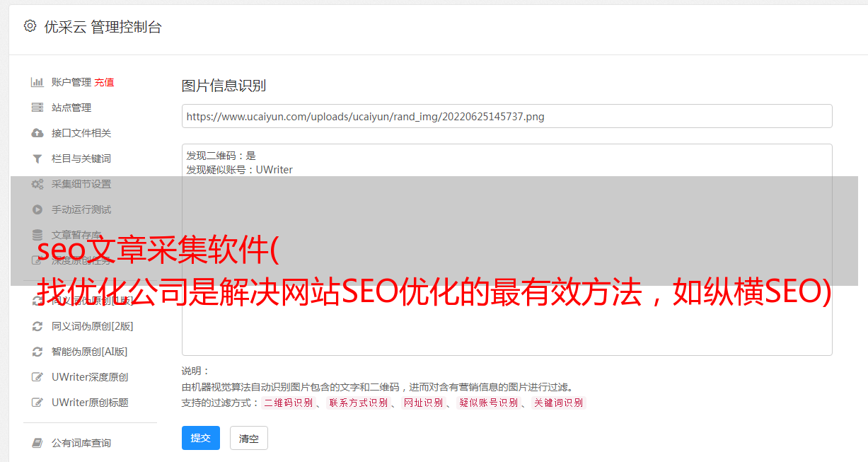Open 站点管理 menu item

(71, 108)
